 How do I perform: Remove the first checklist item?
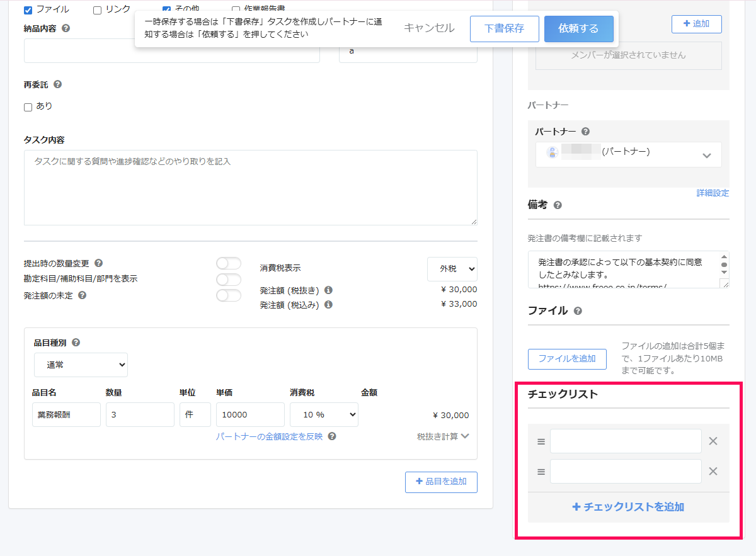713,441
